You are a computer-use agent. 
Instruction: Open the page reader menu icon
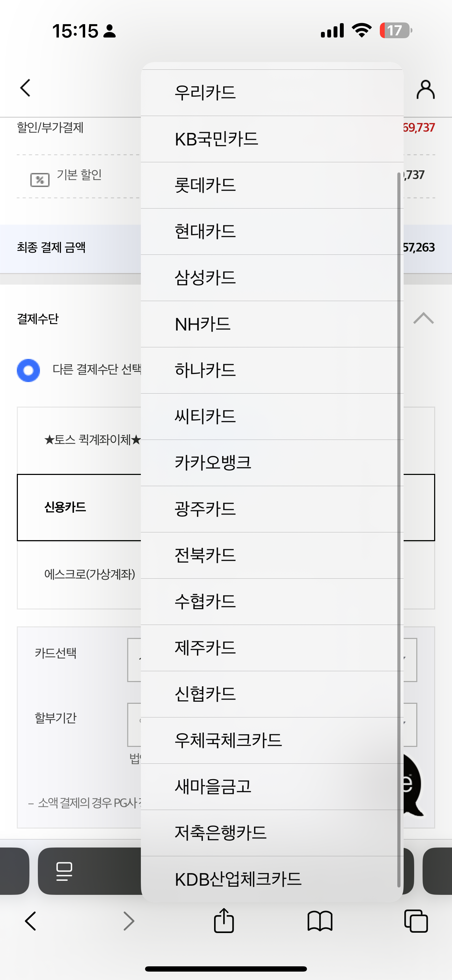tap(64, 871)
